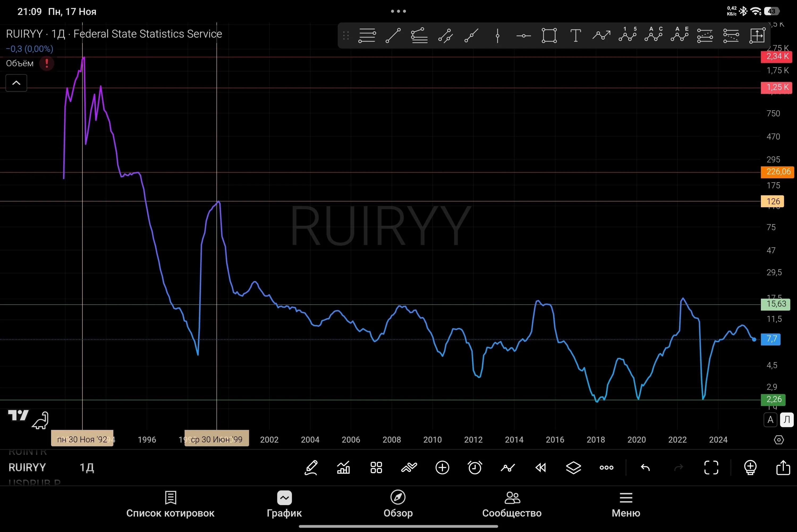
Task: Select the ray line tool
Action: point(471,35)
